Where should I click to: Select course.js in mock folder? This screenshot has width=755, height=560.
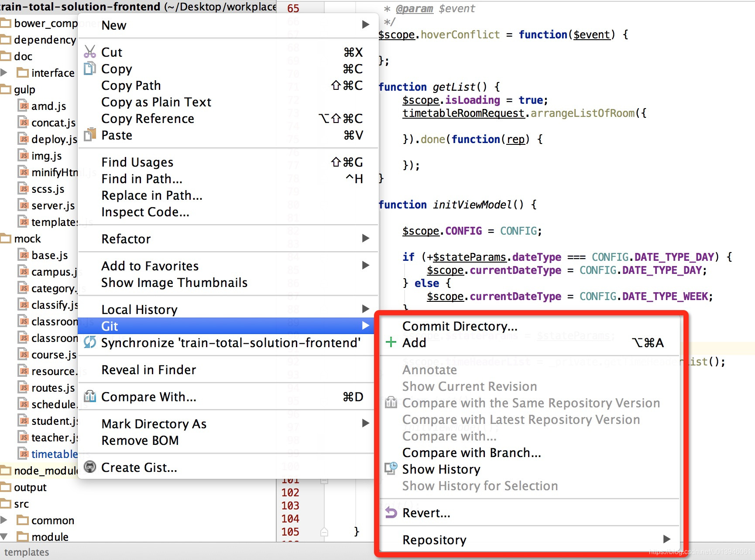coord(54,355)
